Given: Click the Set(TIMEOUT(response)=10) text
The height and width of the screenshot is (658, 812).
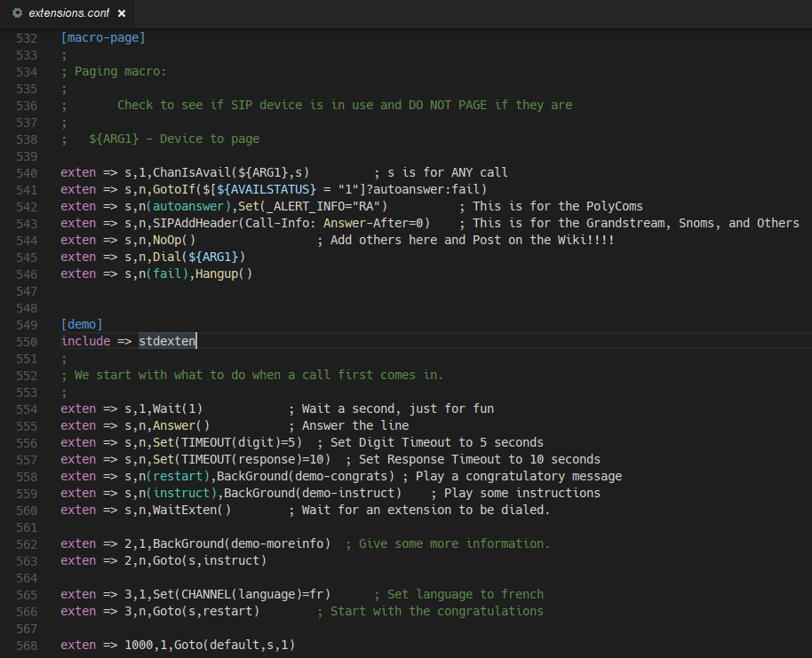Looking at the screenshot, I should [x=242, y=459].
